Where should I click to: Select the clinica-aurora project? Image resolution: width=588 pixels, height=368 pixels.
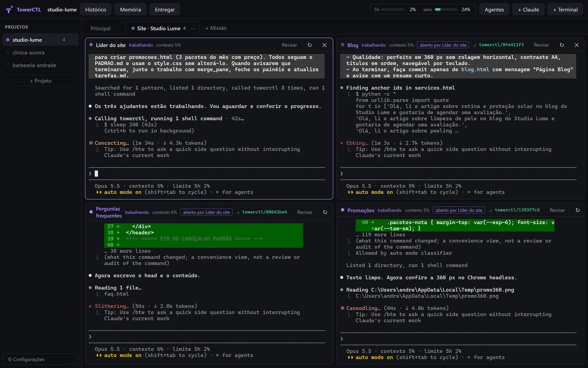click(x=41, y=52)
